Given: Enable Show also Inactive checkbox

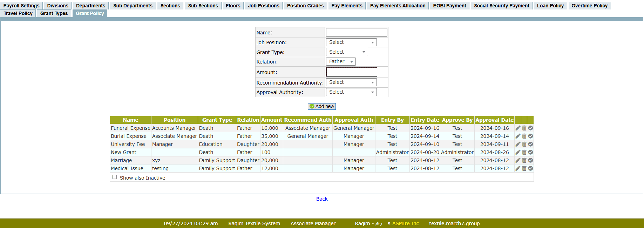Looking at the screenshot, I should [115, 177].
